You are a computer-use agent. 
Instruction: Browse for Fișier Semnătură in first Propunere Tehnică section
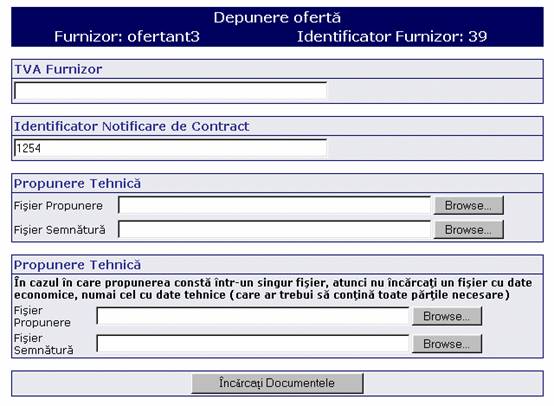tap(468, 230)
